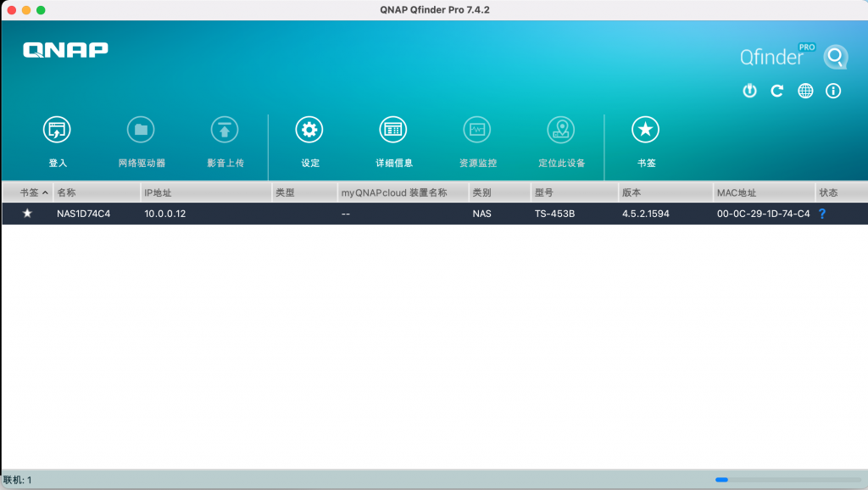The image size is (868, 490).
Task: Click the 登入 login icon
Action: tap(57, 130)
